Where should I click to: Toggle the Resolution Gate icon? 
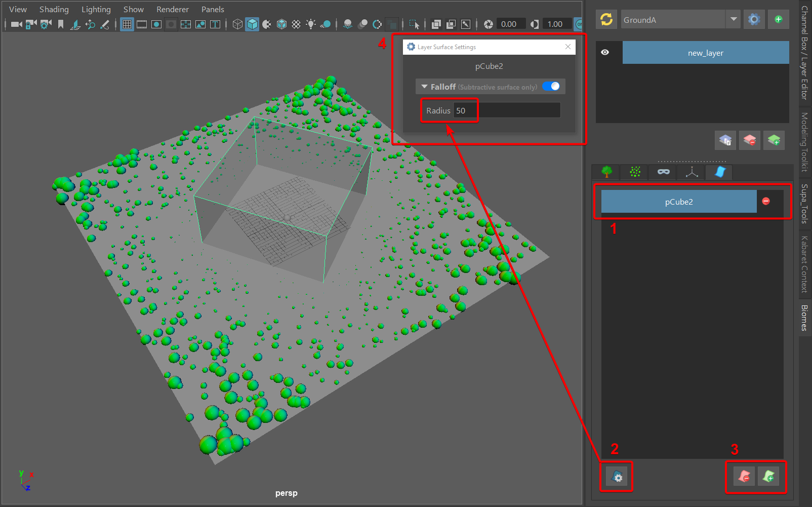click(156, 24)
